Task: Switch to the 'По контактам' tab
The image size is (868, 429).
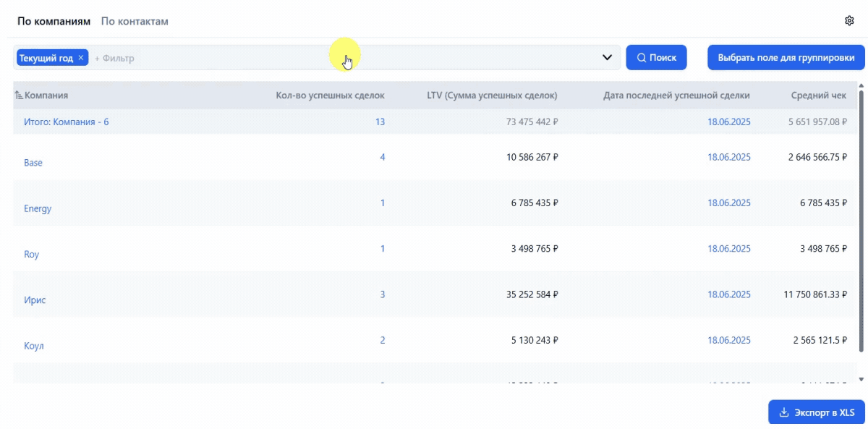Action: point(135,21)
